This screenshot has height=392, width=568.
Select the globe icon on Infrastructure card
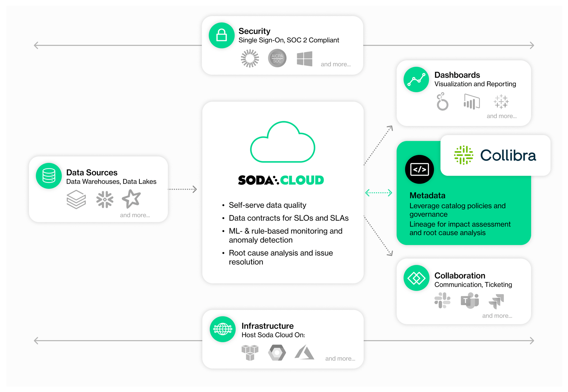coord(223,330)
